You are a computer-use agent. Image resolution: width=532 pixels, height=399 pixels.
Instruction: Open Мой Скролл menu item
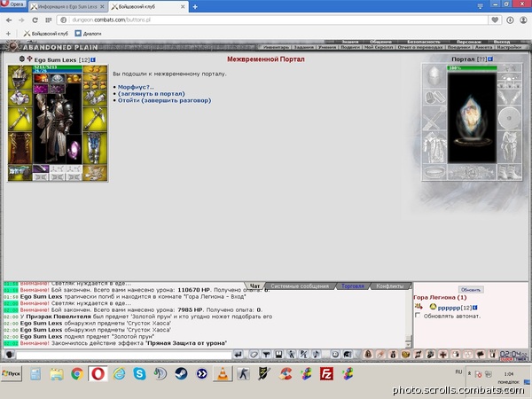(379, 48)
